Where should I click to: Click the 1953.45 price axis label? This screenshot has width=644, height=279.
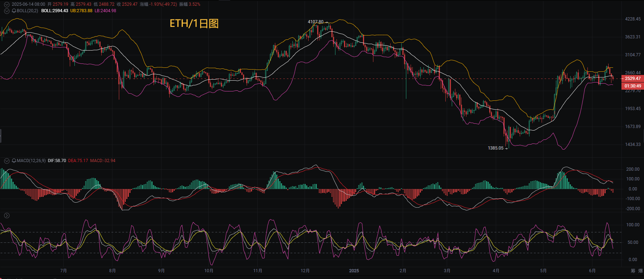(x=633, y=109)
